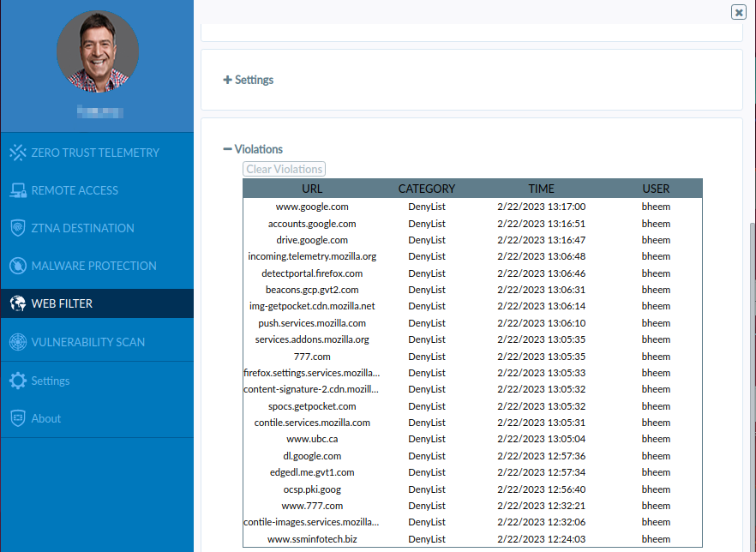Click the Remote Access monitor icon
The image size is (756, 552).
point(18,190)
